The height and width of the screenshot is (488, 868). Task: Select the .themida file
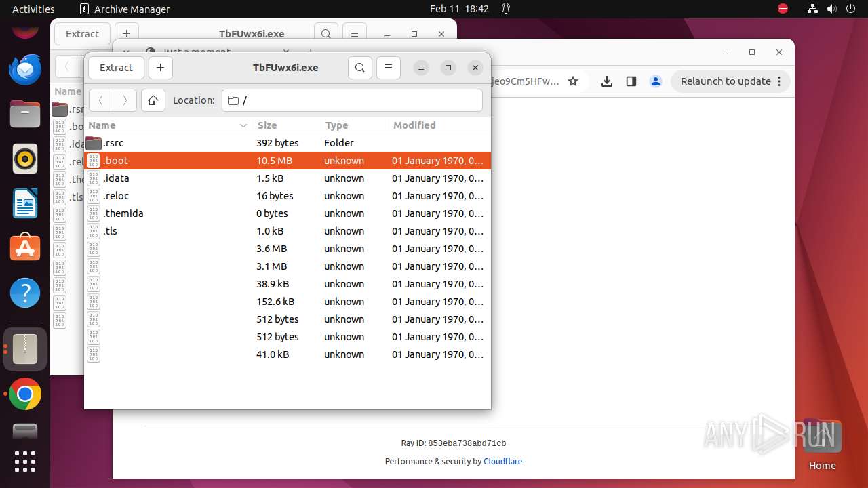[x=288, y=213]
